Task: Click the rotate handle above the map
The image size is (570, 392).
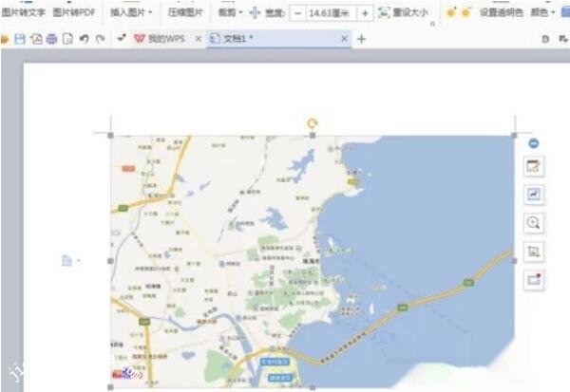Action: click(x=313, y=123)
